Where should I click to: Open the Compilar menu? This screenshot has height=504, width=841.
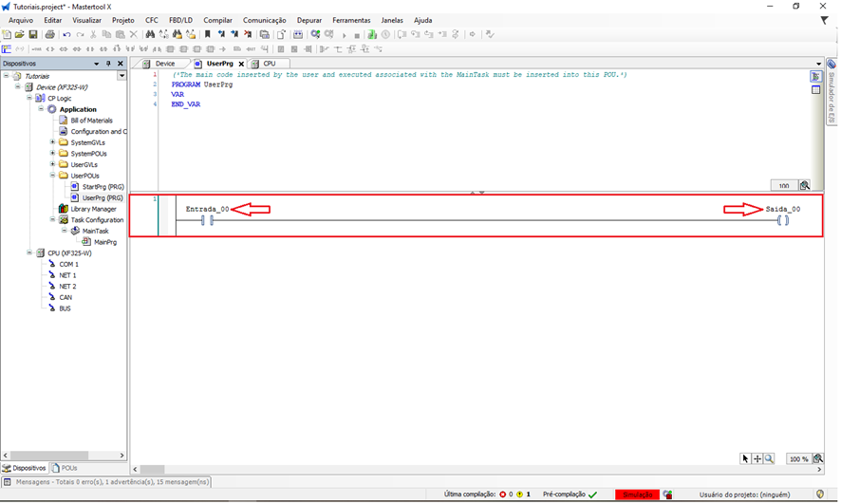(x=217, y=20)
